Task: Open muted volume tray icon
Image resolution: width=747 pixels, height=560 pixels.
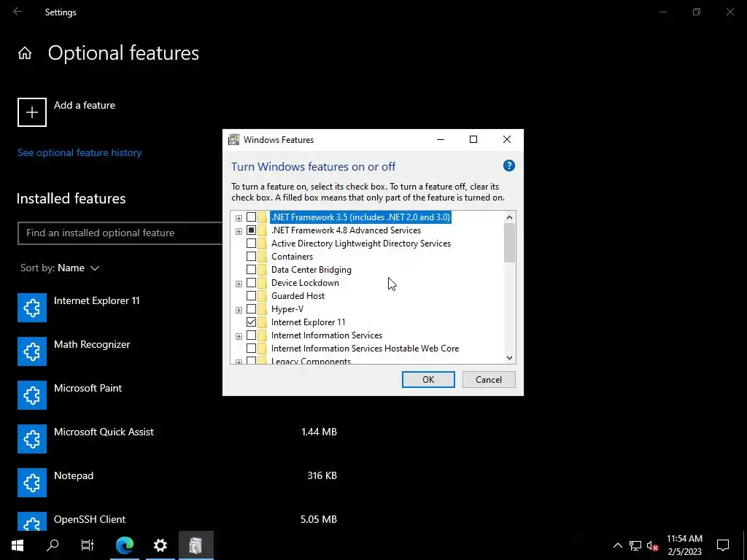Action: point(653,545)
